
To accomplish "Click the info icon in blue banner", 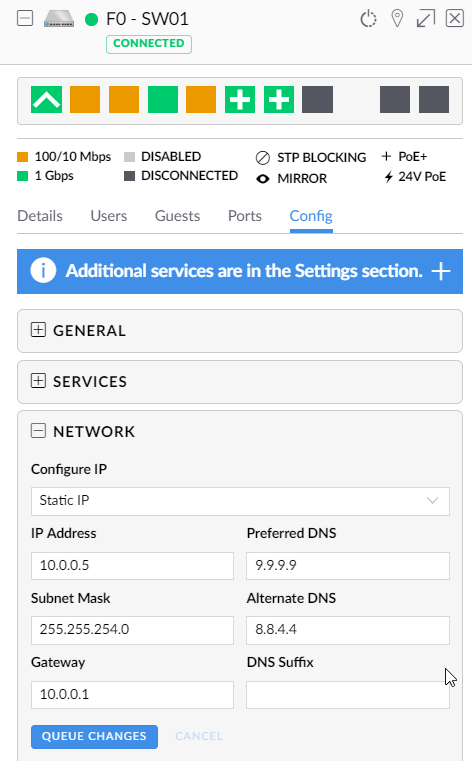I will click(43, 271).
